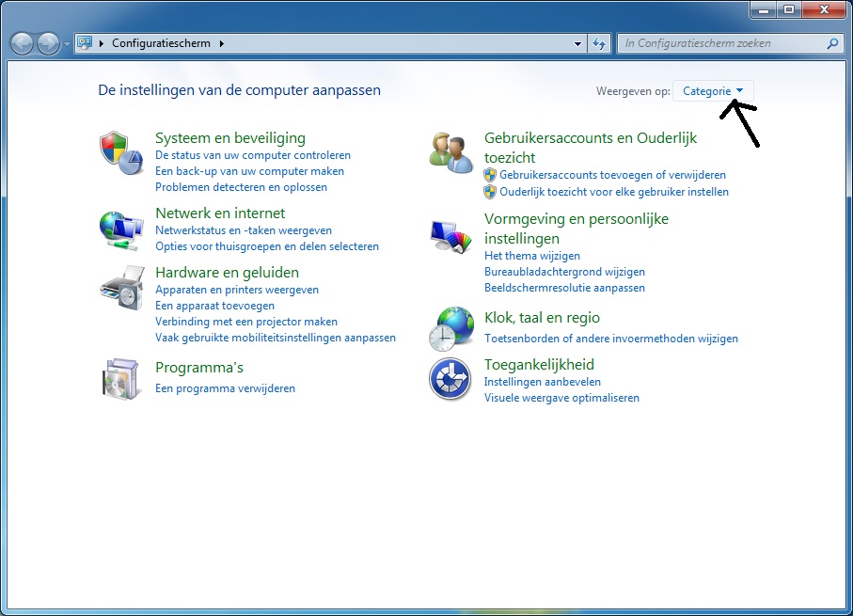Click the Hardware en geluiden printer icon

click(122, 288)
